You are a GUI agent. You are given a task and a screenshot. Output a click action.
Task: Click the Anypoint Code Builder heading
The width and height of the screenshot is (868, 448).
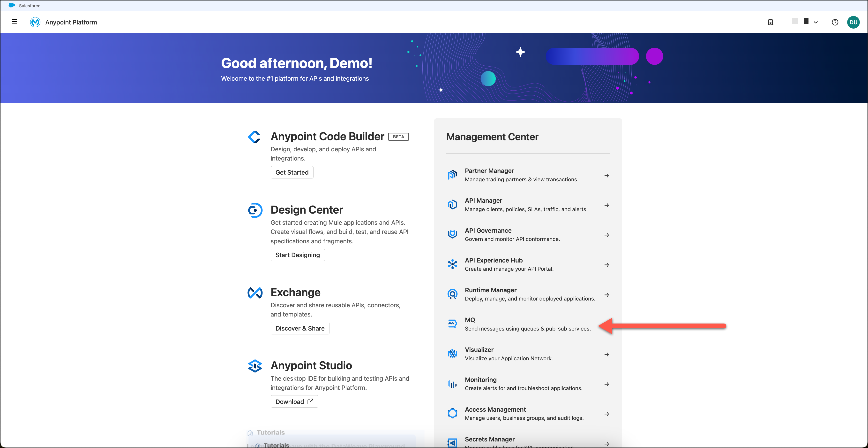(327, 136)
